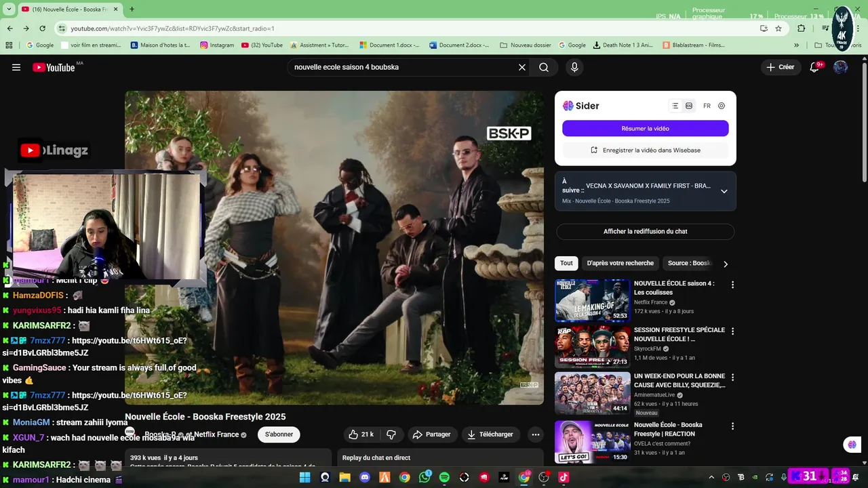Viewport: 868px width, 488px height.
Task: Open options for NOUVELLE ÉCOLE saison 4 video
Action: pyautogui.click(x=732, y=285)
